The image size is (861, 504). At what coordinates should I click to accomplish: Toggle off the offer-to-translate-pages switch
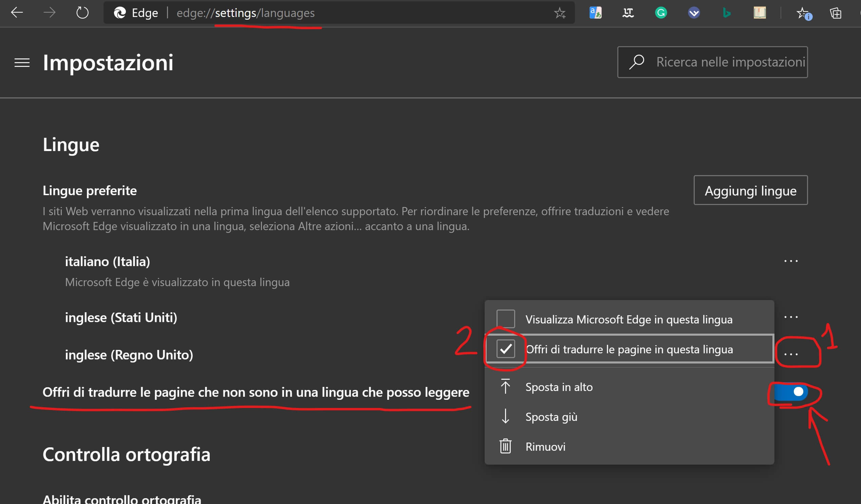791,392
